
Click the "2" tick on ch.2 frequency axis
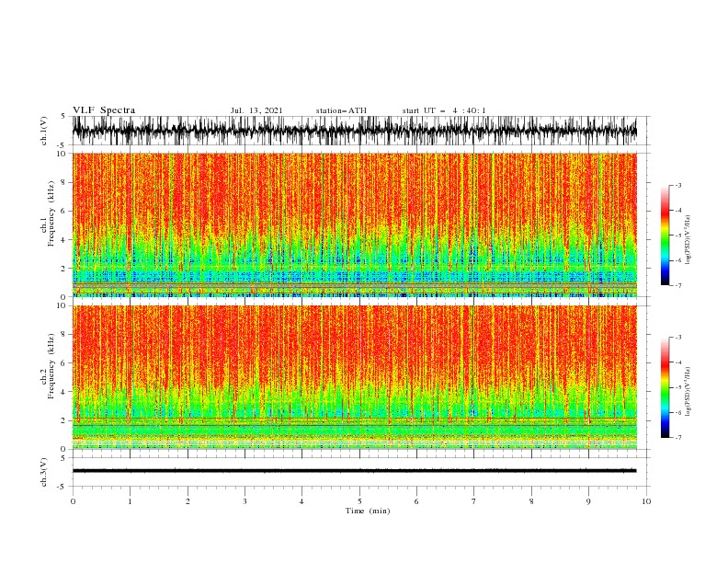click(x=64, y=420)
